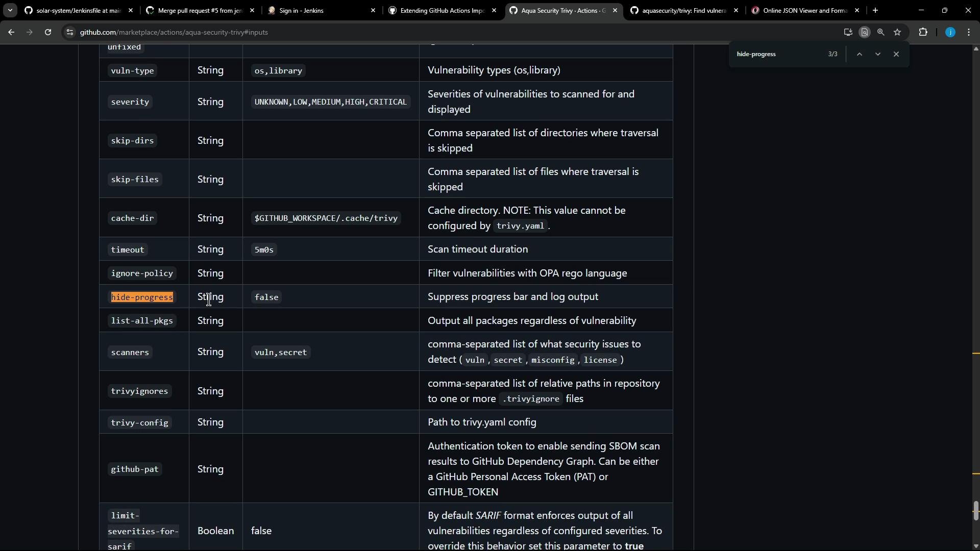
Task: Close the Sign in - Jenkins tab
Action: point(373,10)
